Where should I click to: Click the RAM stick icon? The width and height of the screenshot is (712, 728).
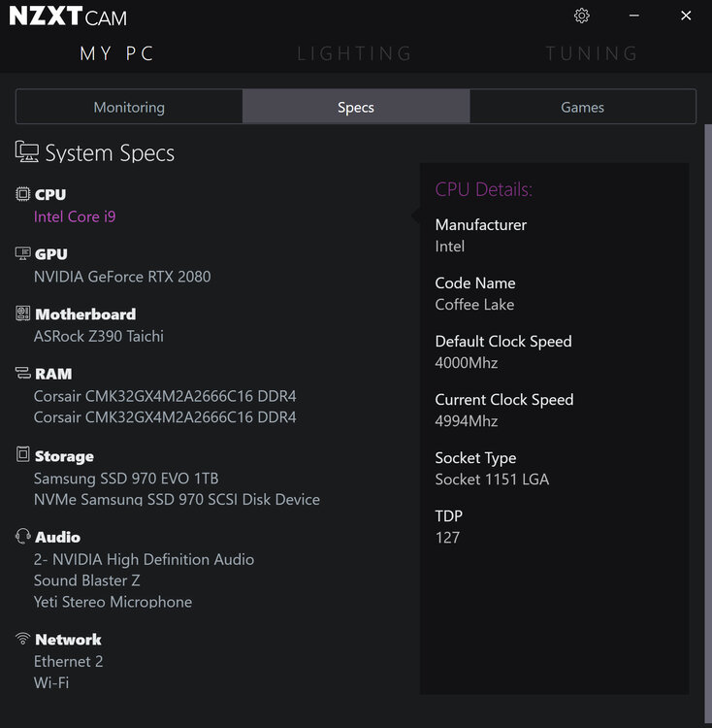click(22, 373)
